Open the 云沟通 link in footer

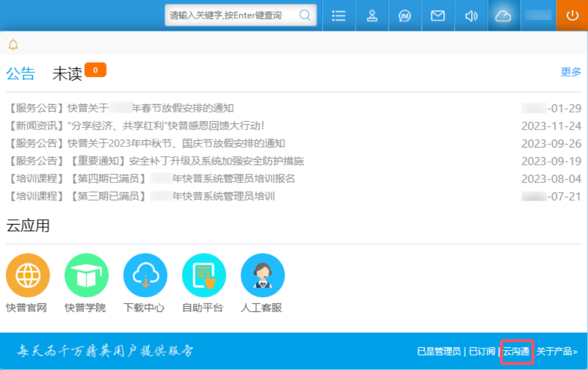point(516,351)
